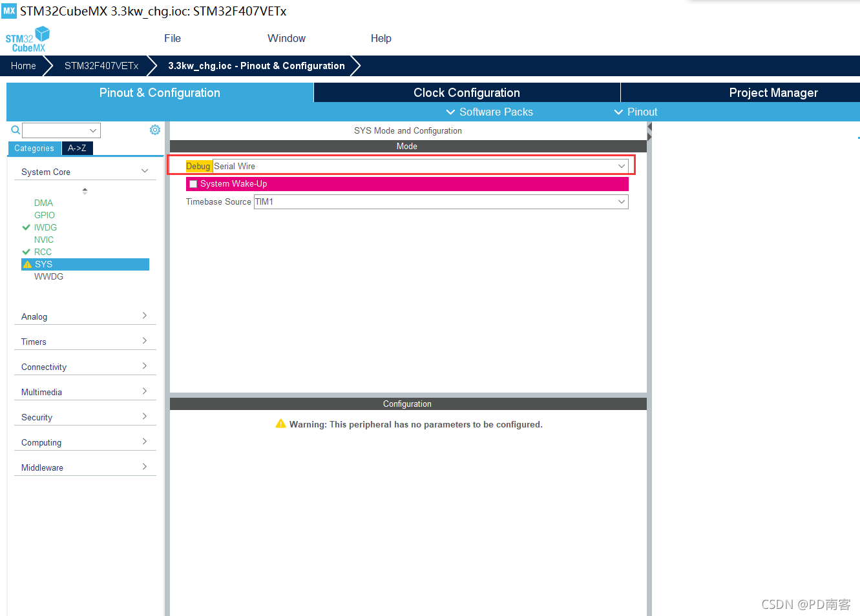Select the A->Z tab
Image resolution: width=860 pixels, height=616 pixels.
pyautogui.click(x=77, y=148)
